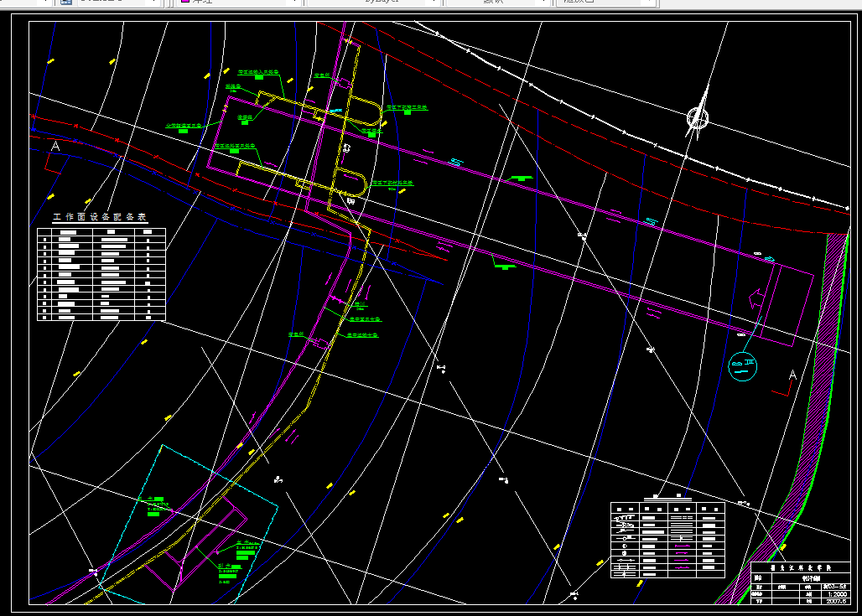Select the equipment table below 工作面设备配备表
Viewport: 862px width, 616px height.
(101, 274)
